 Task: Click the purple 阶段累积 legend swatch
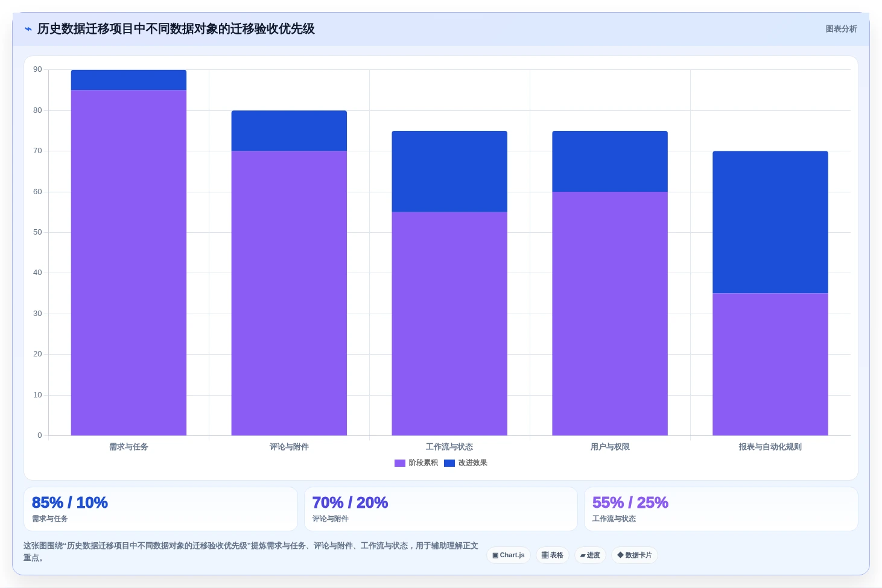coord(400,463)
